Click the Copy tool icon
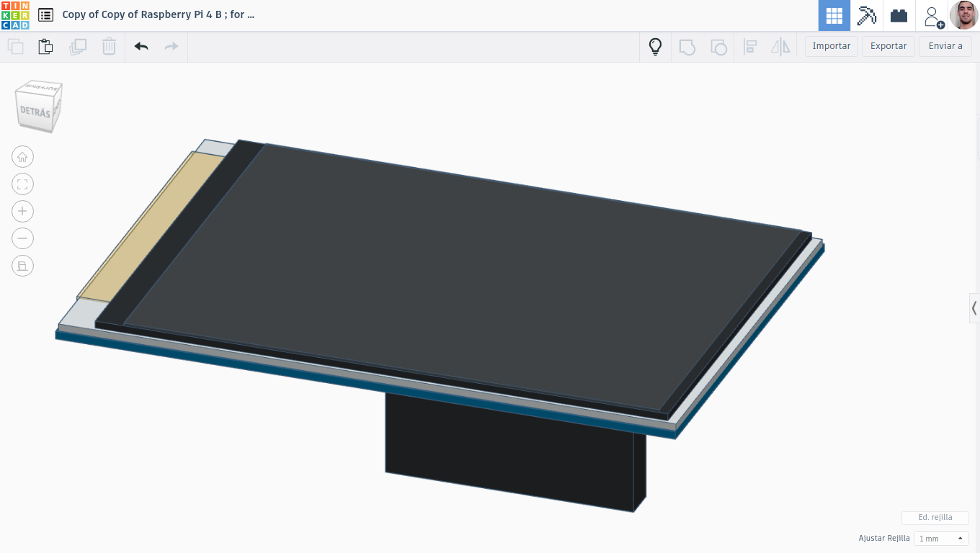Image resolution: width=980 pixels, height=553 pixels. [x=15, y=47]
